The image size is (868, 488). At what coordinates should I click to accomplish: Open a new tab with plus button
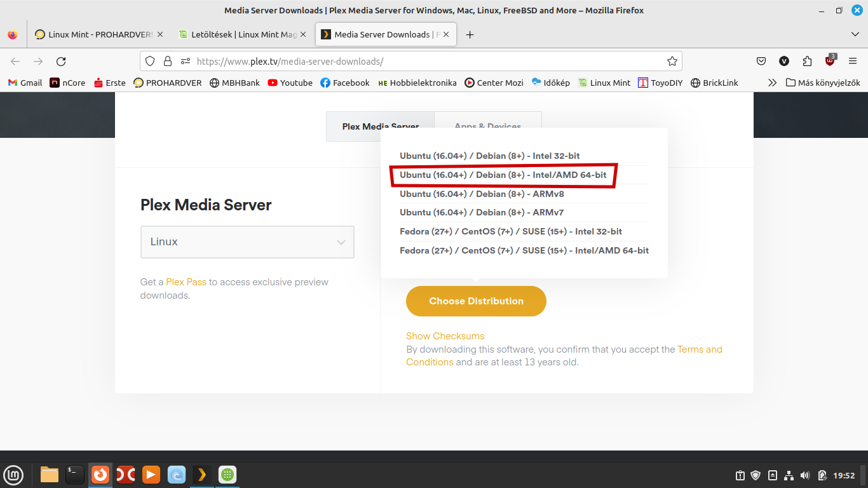click(x=470, y=35)
